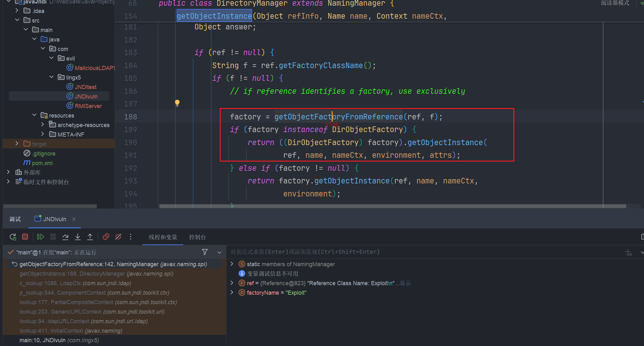The image size is (644, 346).
Task: Click the 显示 link for ref value
Action: 405,283
